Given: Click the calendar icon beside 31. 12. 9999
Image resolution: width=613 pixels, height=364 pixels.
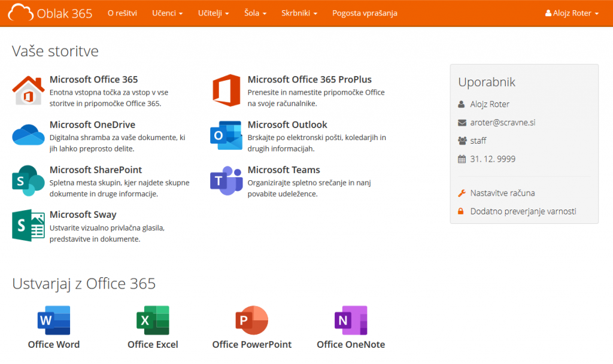Looking at the screenshot, I should point(462,159).
